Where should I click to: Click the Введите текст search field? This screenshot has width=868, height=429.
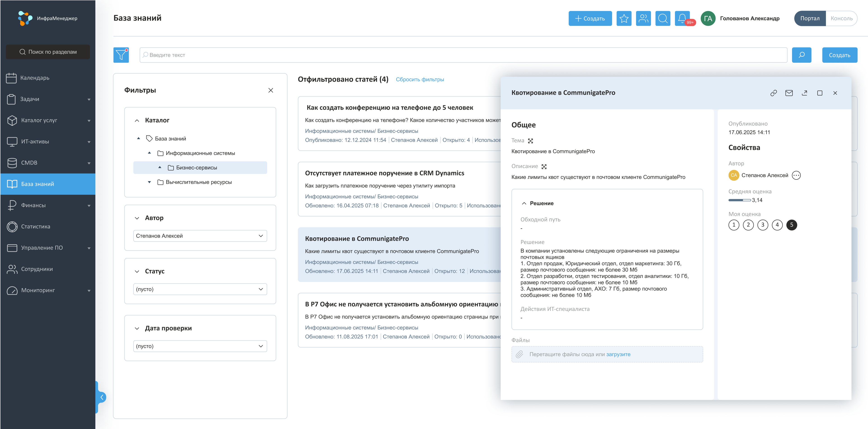tap(463, 55)
